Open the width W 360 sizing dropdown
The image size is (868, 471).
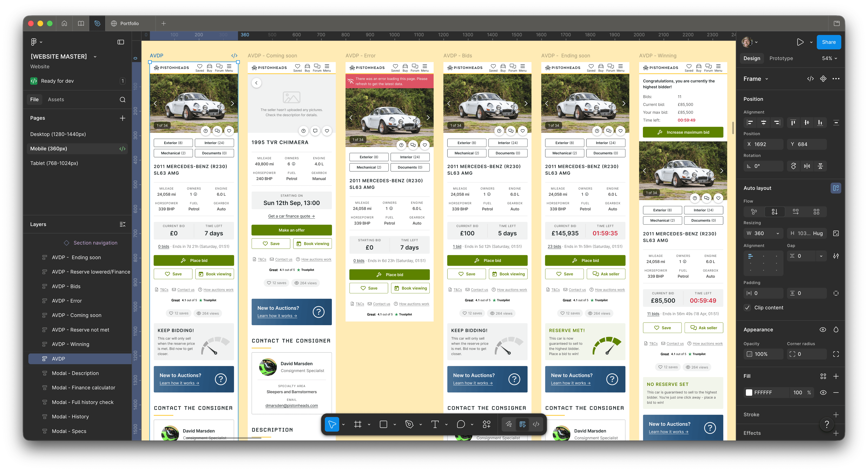pos(778,233)
